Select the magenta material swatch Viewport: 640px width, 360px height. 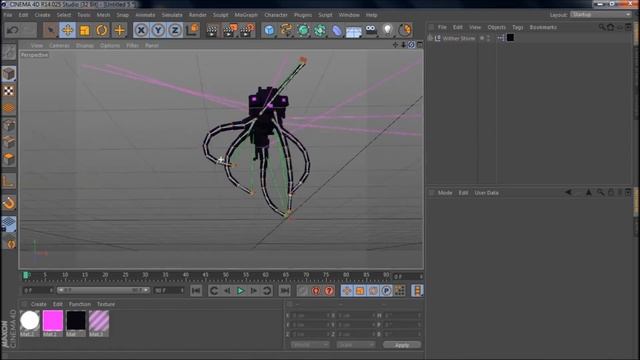click(x=53, y=320)
